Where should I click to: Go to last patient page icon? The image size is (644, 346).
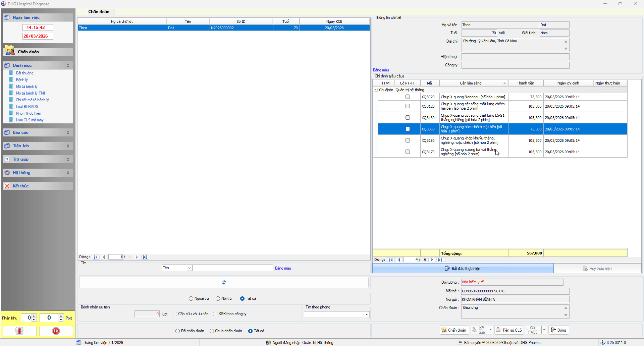(145, 257)
